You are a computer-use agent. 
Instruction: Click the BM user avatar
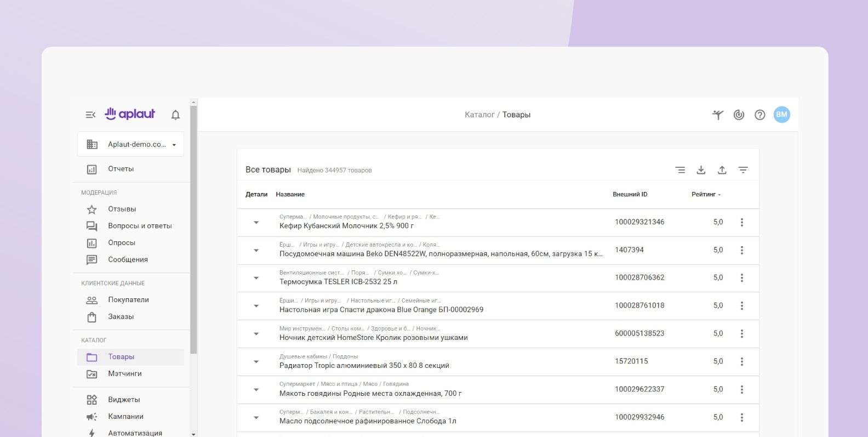[x=781, y=115]
